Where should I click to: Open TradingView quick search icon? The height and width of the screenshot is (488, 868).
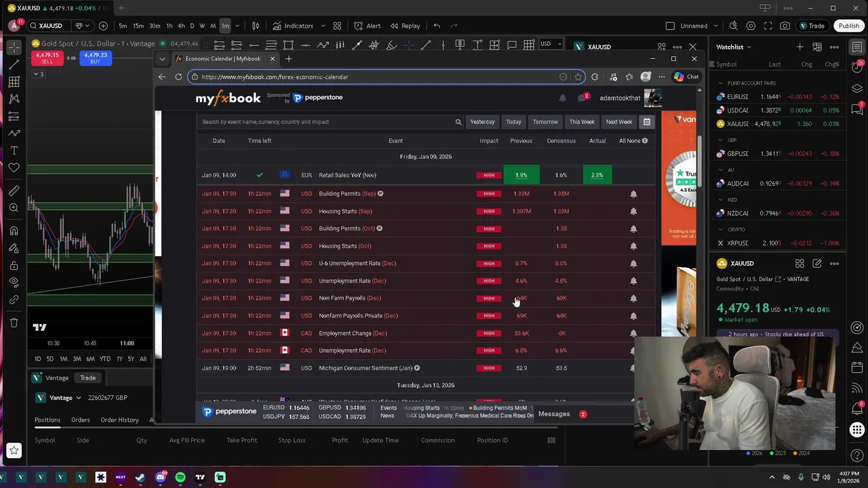(x=734, y=26)
